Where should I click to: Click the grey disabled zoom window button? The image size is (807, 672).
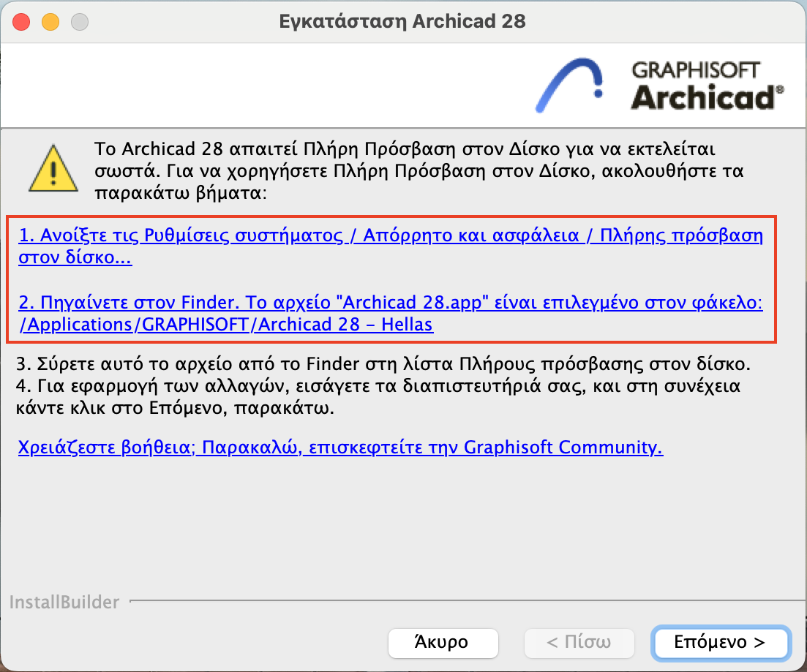(80, 22)
